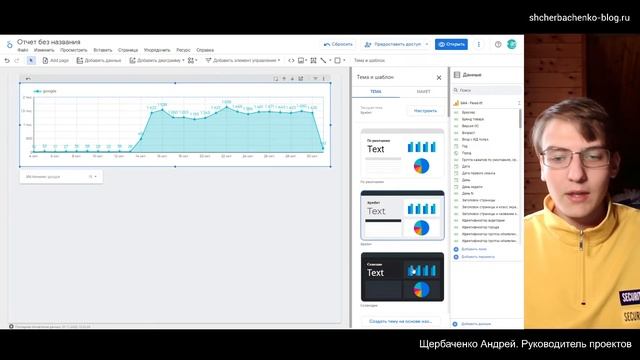
Task: Click the data source chart icon
Action: 456,103
